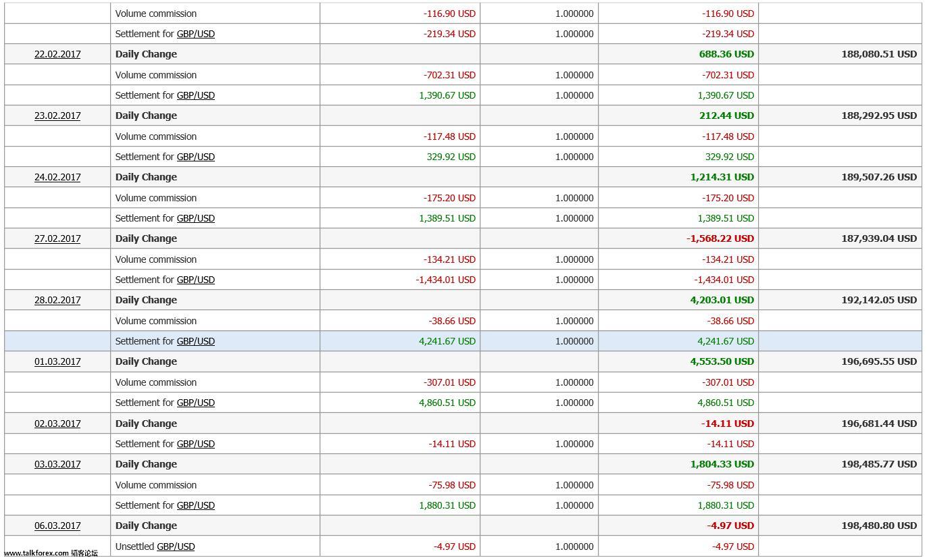Open the 02.03.2017 date link

pyautogui.click(x=57, y=424)
